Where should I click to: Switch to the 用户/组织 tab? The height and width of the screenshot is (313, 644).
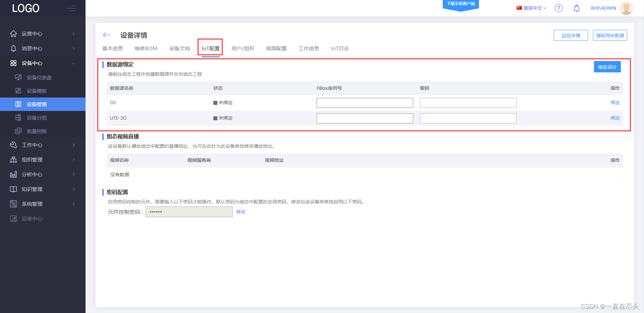[x=243, y=49]
